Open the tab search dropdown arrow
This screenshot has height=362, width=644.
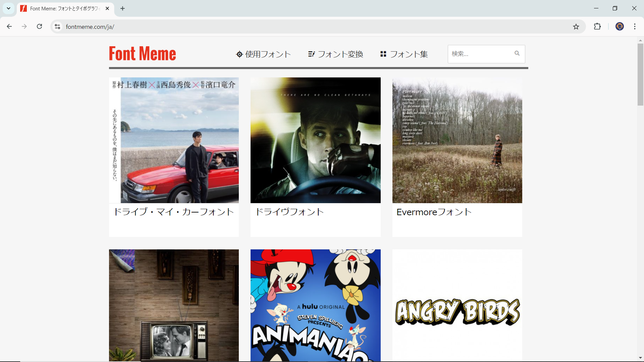(8, 8)
